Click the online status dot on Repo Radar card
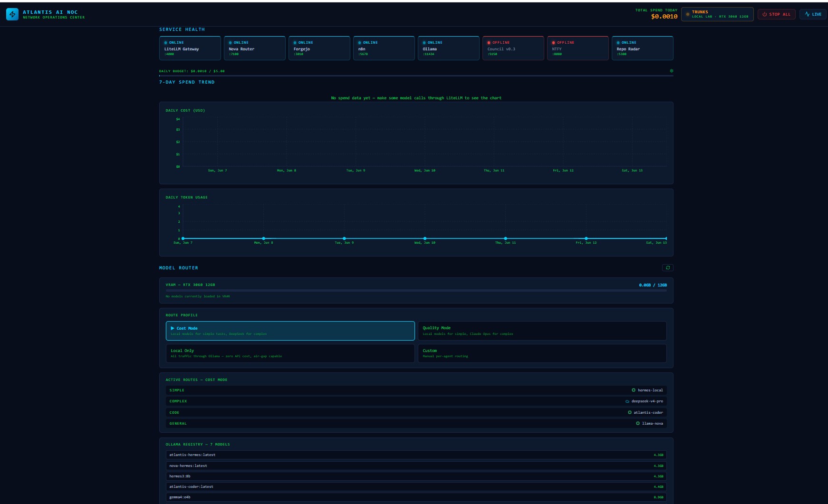828x504 pixels. 618,43
